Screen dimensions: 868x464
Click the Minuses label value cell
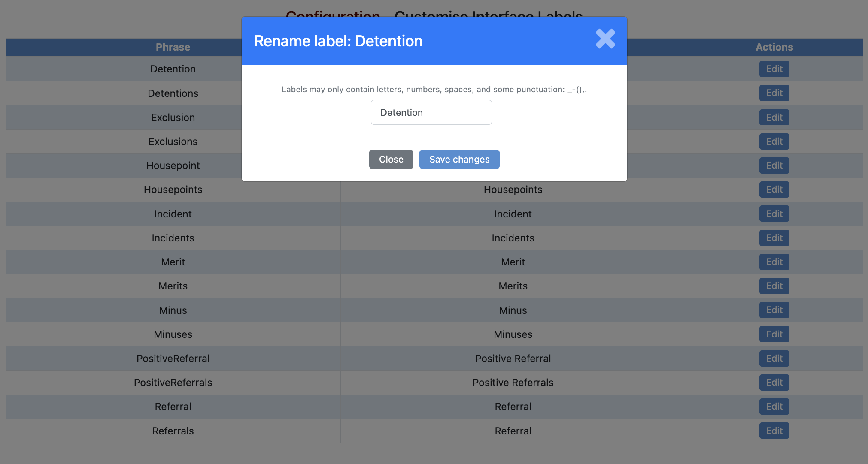pyautogui.click(x=513, y=334)
